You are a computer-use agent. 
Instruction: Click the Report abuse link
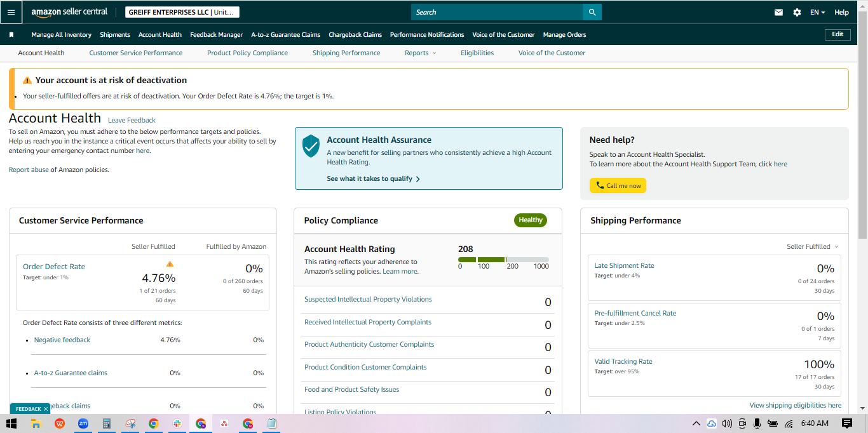coord(29,170)
